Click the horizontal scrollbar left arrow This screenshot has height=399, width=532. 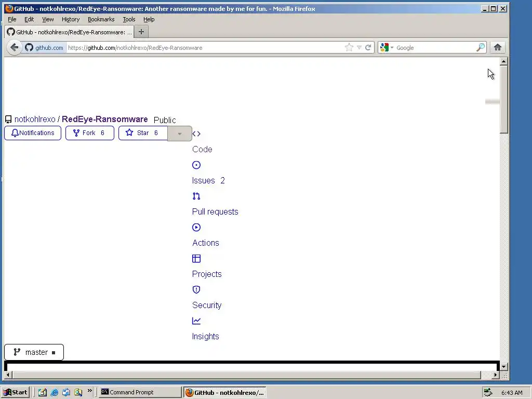[x=8, y=375]
